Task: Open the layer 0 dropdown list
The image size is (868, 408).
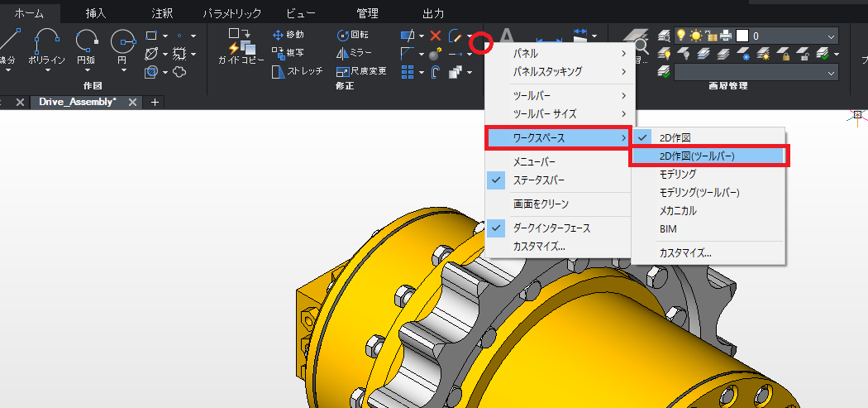Action: [831, 36]
